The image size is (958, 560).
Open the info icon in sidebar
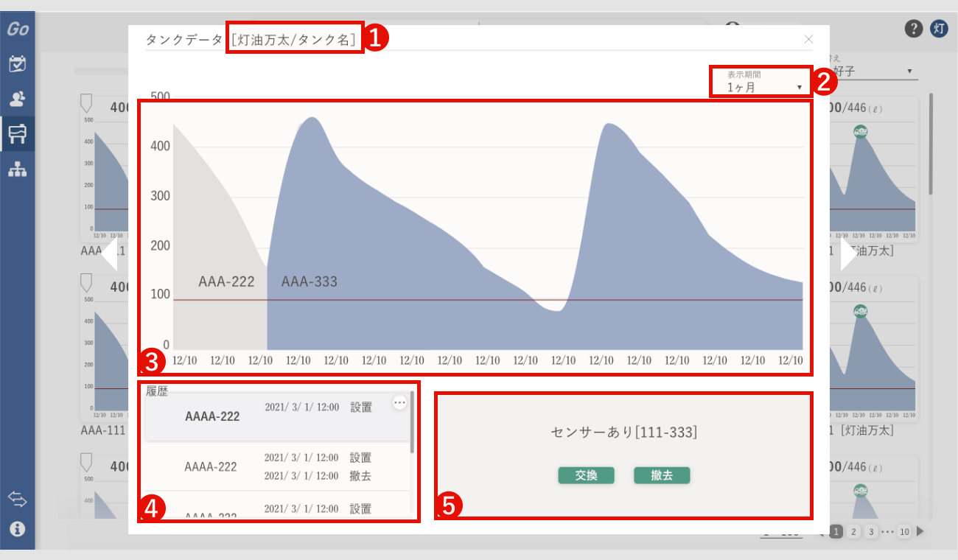(17, 529)
